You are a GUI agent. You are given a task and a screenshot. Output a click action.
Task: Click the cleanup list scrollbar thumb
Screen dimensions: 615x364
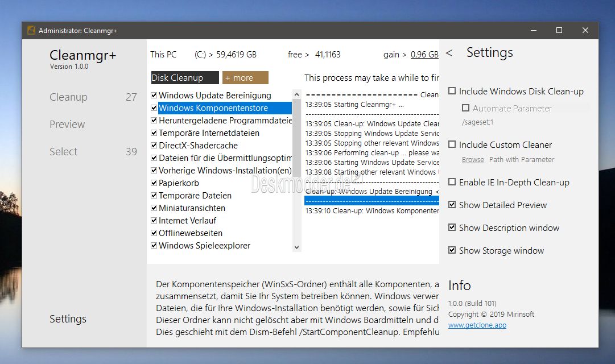[297, 137]
